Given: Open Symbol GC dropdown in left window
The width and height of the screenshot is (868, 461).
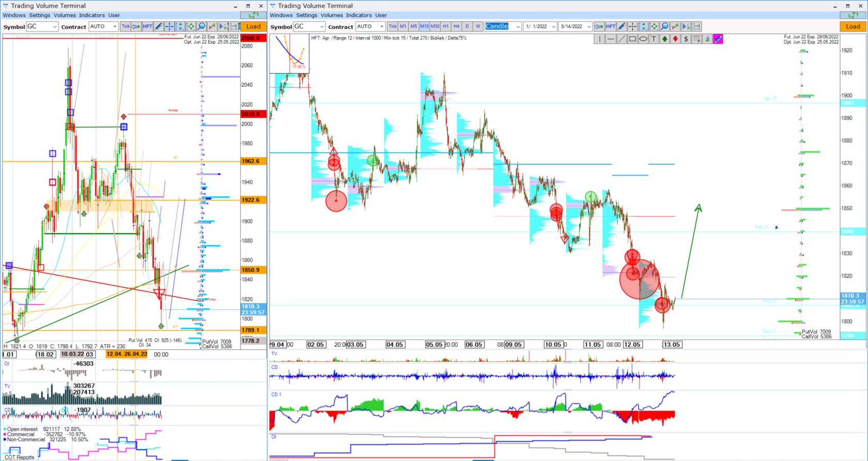Looking at the screenshot, I should coord(42,26).
